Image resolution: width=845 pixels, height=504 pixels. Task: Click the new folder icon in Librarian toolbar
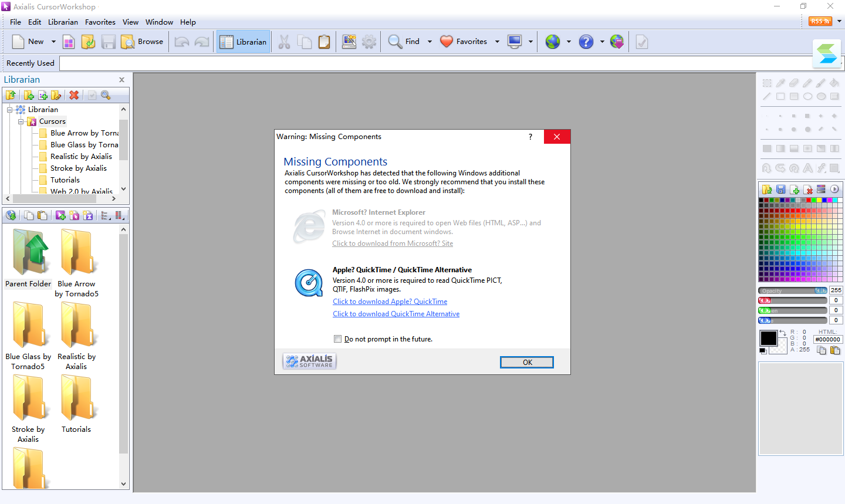pos(28,95)
